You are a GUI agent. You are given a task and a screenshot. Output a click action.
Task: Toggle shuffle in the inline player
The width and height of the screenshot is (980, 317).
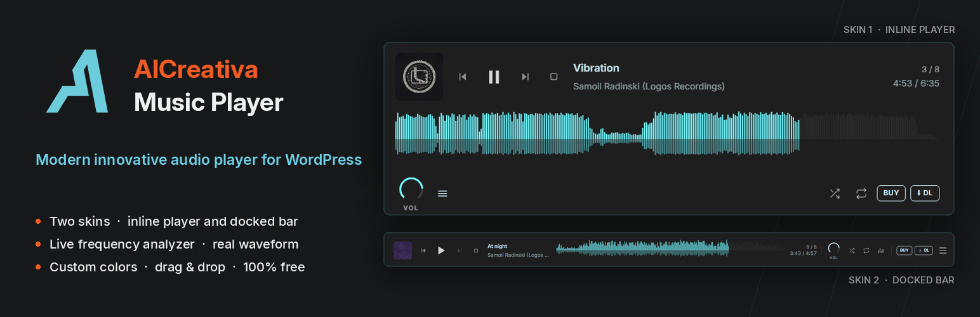coord(835,193)
